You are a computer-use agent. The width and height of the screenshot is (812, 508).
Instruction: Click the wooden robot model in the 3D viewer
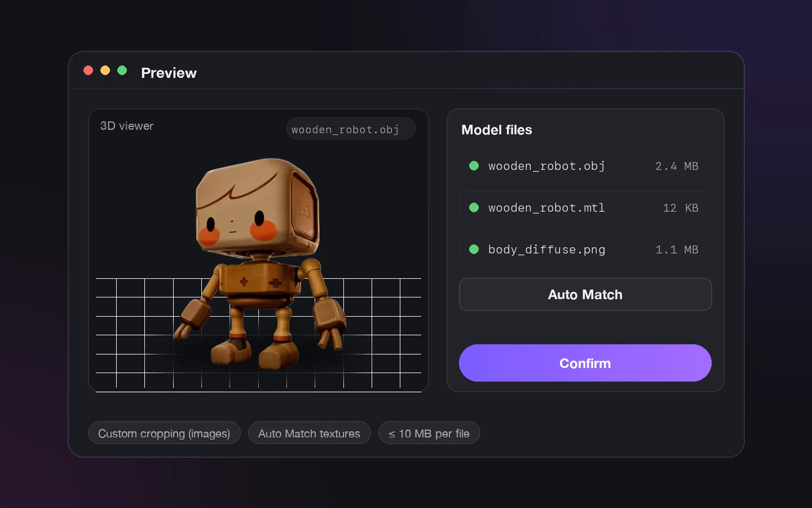(x=261, y=264)
